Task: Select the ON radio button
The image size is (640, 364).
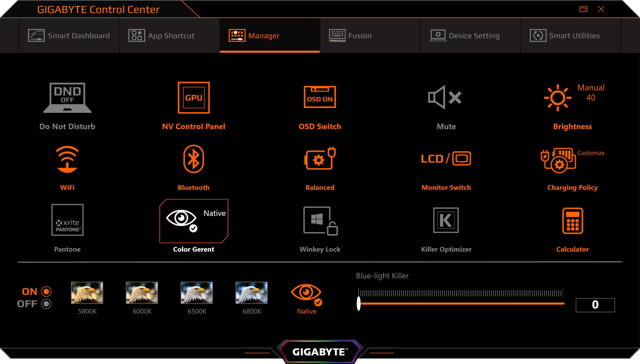Action: (x=46, y=291)
